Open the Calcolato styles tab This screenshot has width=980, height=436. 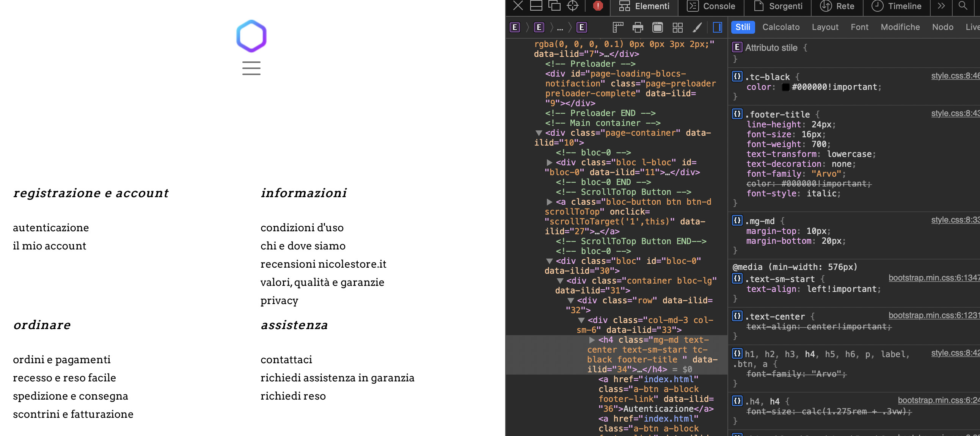tap(781, 27)
